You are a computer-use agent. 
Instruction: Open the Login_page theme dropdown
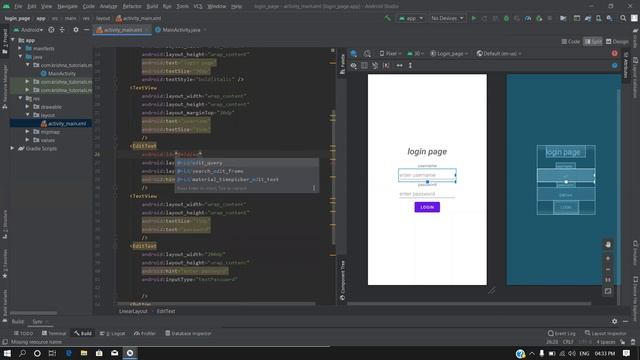449,53
